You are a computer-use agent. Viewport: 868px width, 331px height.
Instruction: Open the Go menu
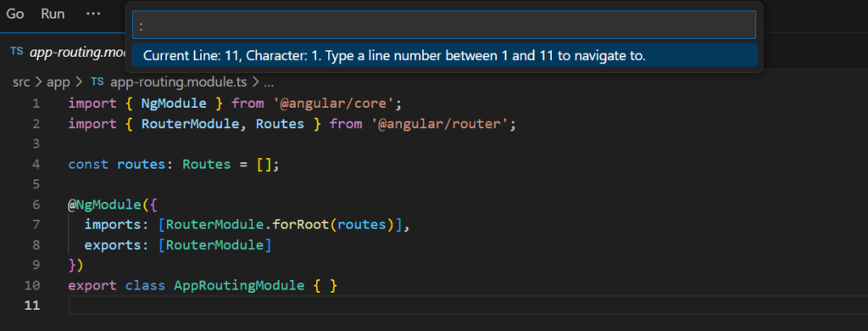[15, 14]
